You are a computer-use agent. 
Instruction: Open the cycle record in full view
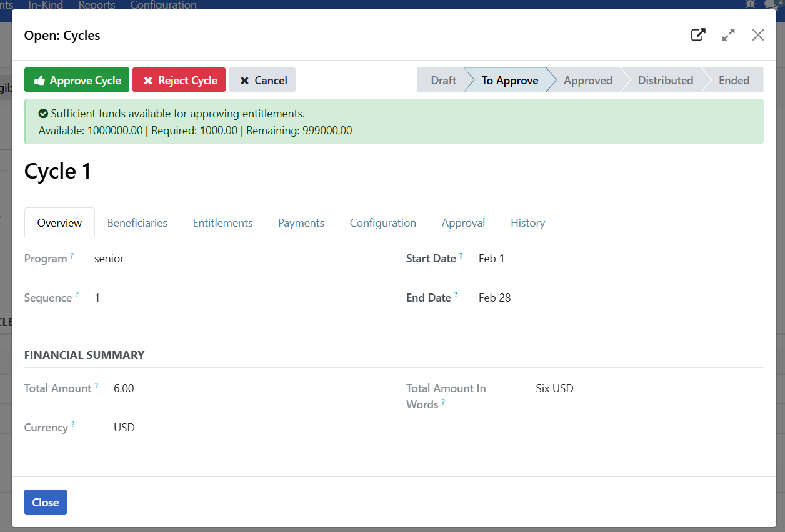[x=698, y=35]
